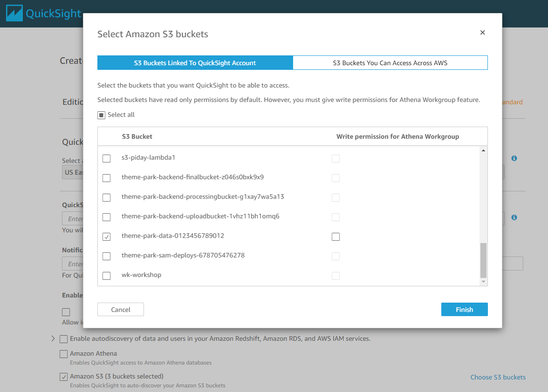Click Write permission for Athena Workgroup header
Screen dimensions: 548x392
point(398,136)
